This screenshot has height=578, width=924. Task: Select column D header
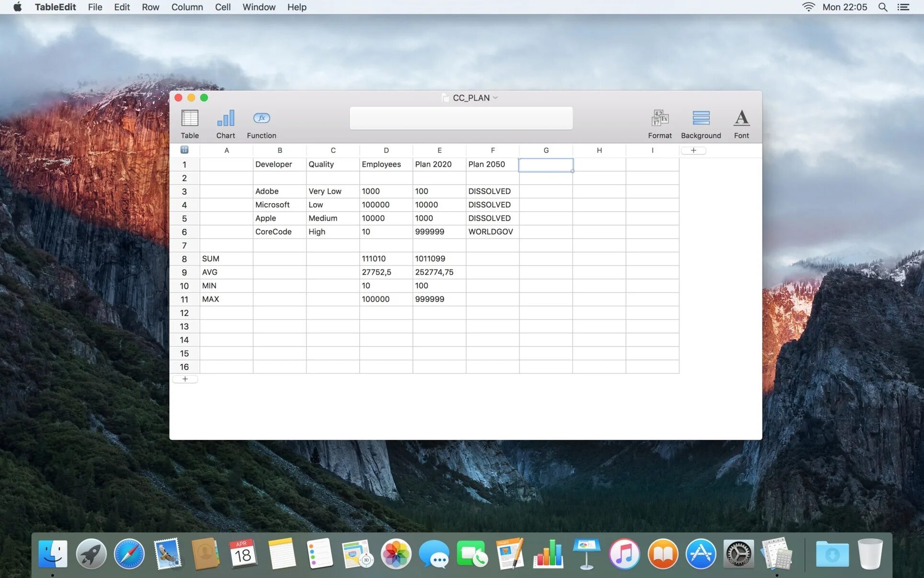click(x=386, y=150)
